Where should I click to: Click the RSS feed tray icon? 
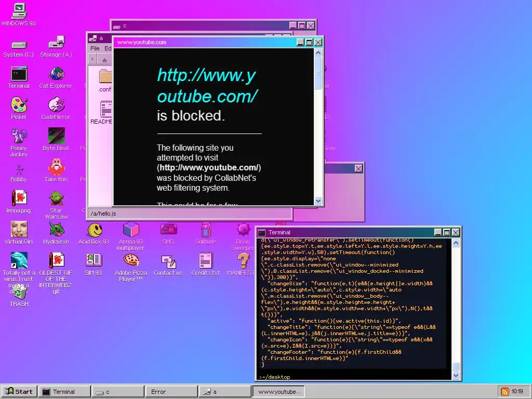(x=504, y=392)
